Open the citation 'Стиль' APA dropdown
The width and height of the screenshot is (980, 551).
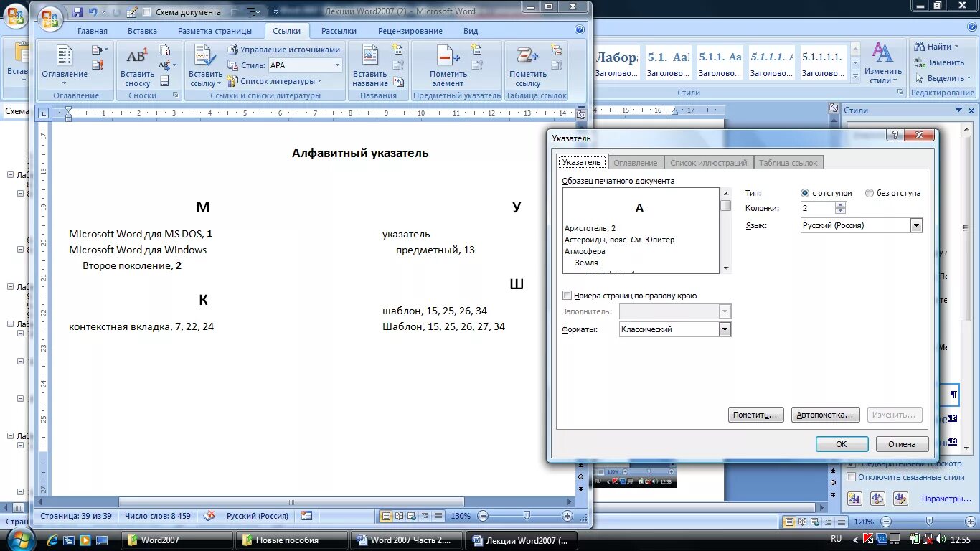coord(337,65)
